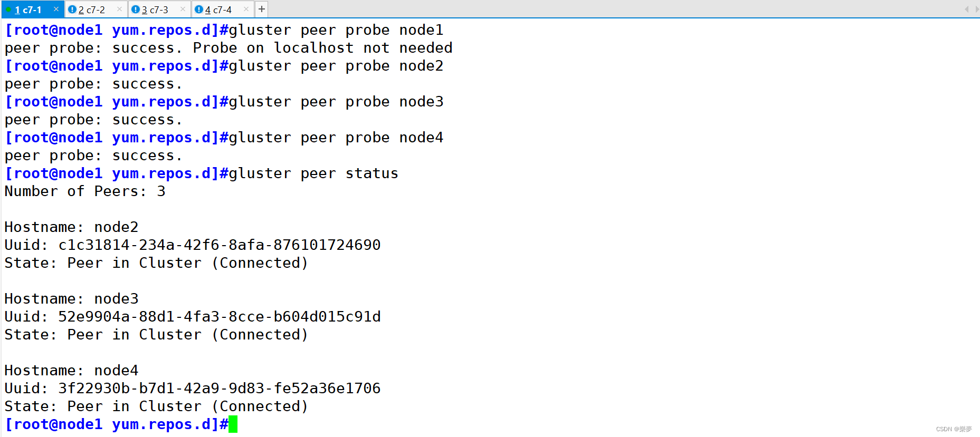Show next tabs with right arrow

977,9
